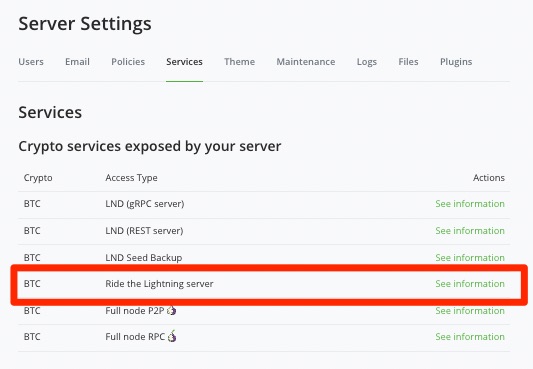See information for Full node P2P
Image resolution: width=533 pixels, height=369 pixels.
[x=470, y=311]
